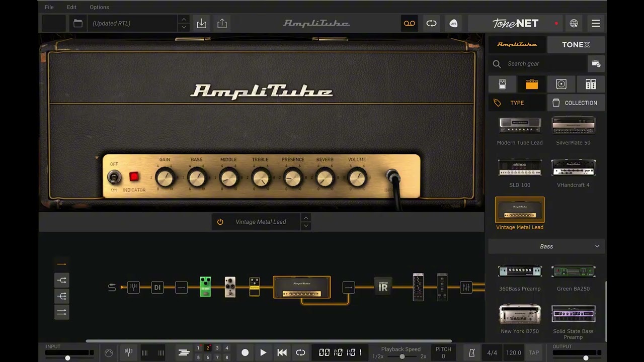This screenshot has height=362, width=644.
Task: Expand the Bass amp category dropdown
Action: 546,246
